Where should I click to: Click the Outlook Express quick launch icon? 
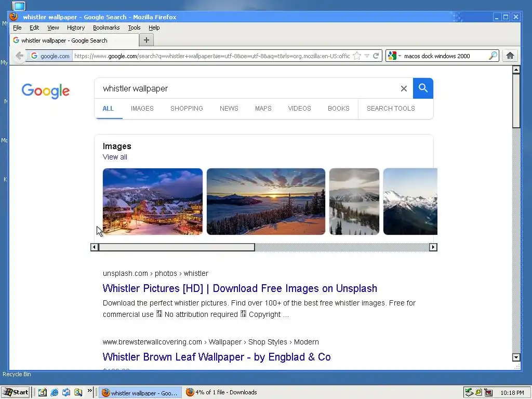coord(66,392)
